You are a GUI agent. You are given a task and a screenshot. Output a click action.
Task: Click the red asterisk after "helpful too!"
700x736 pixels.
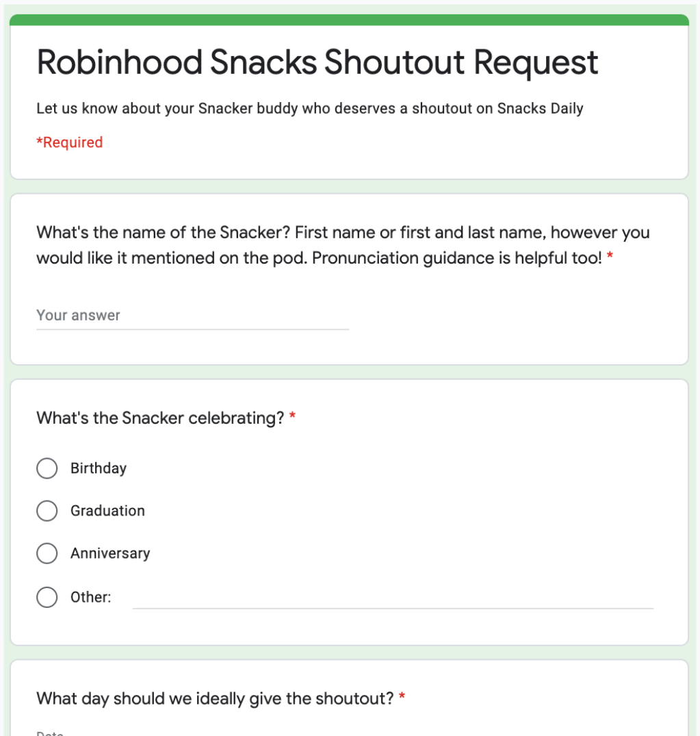610,258
